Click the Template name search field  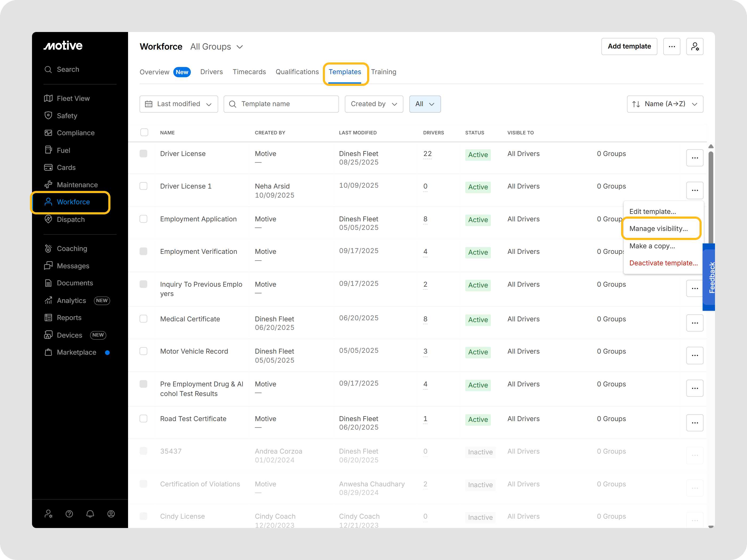click(x=281, y=104)
